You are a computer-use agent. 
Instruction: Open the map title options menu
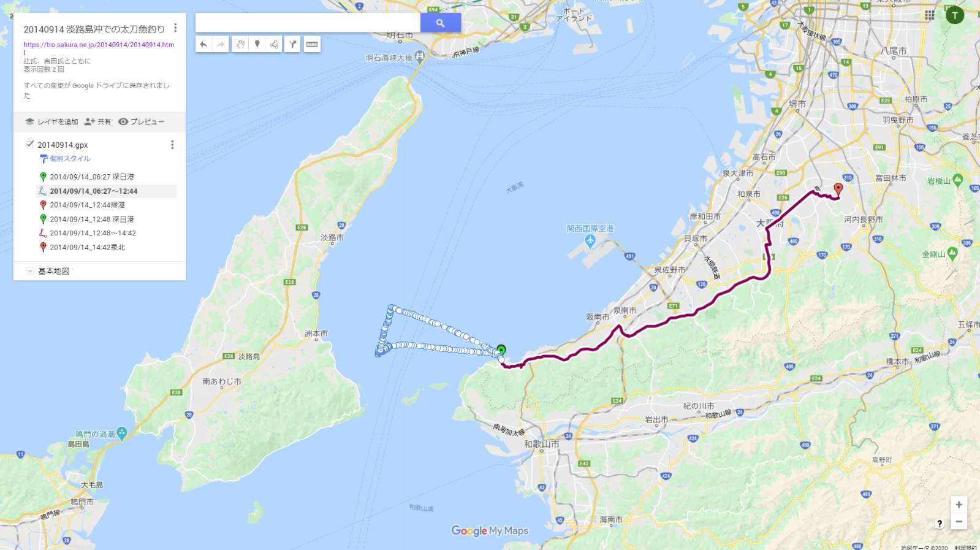[175, 28]
